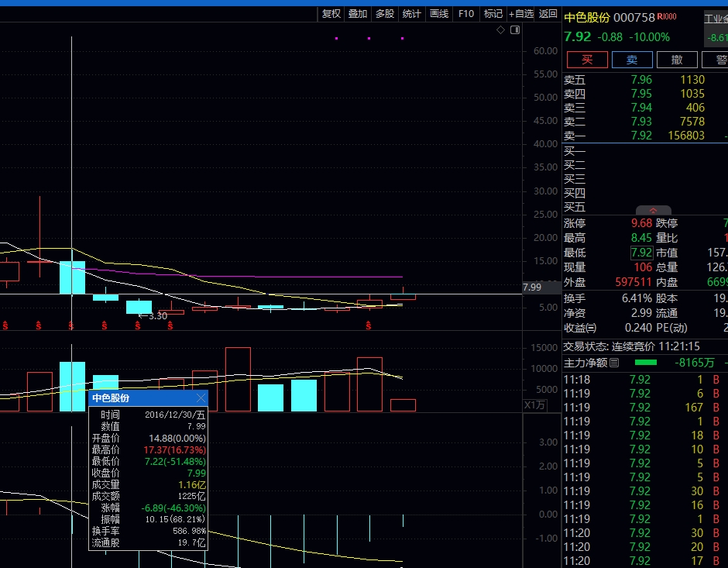Image resolution: width=728 pixels, height=568 pixels.
Task: Click the 换手率 586.98% row in popup
Action: [x=149, y=531]
